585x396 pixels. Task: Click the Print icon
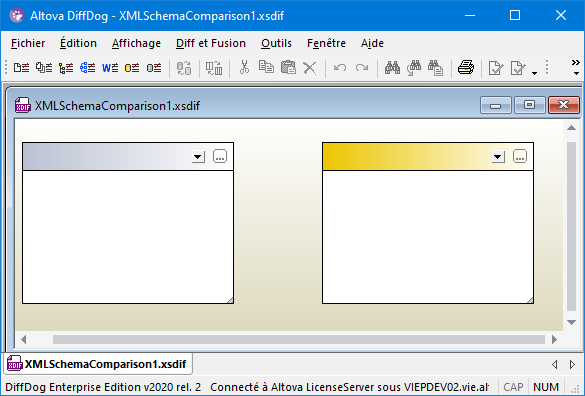coord(466,68)
